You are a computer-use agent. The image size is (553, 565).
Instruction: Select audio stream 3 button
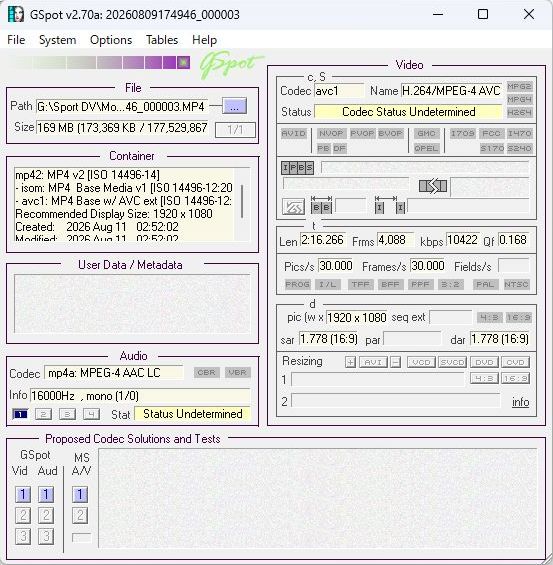point(67,414)
